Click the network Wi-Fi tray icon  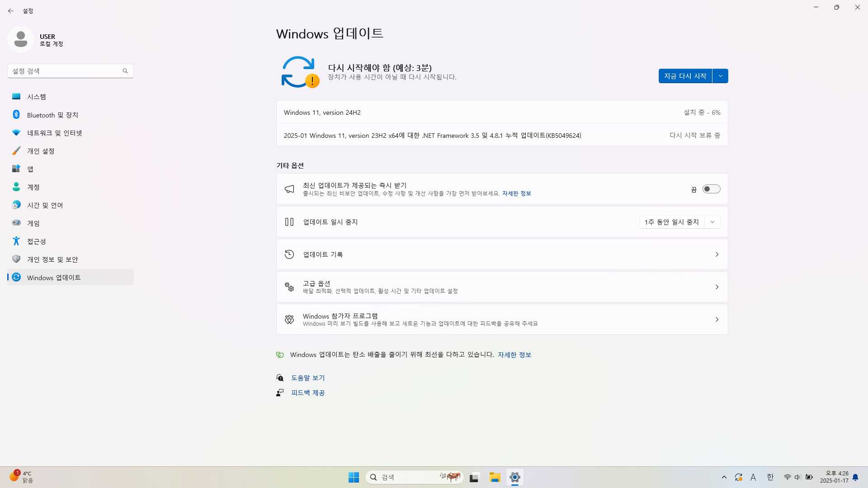click(x=787, y=477)
